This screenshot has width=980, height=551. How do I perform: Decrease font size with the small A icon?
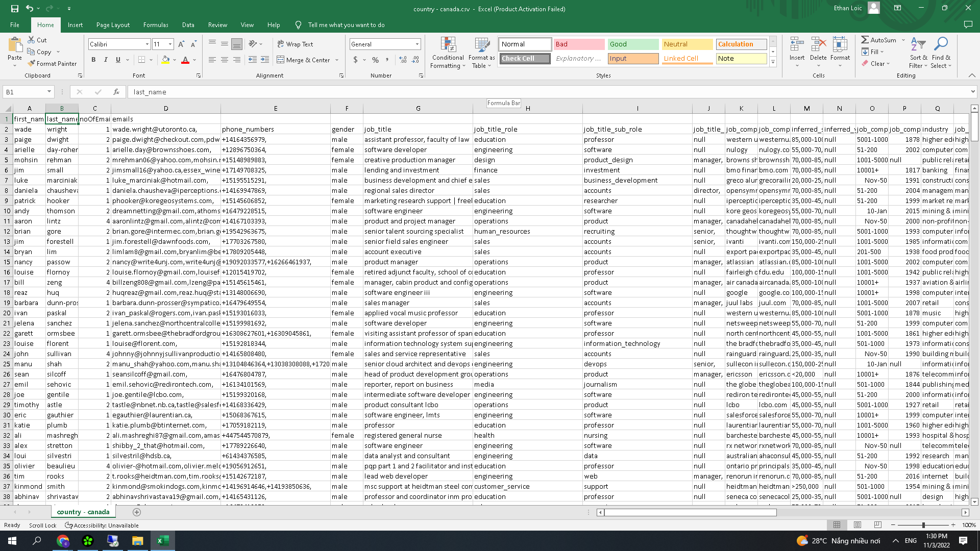(193, 44)
